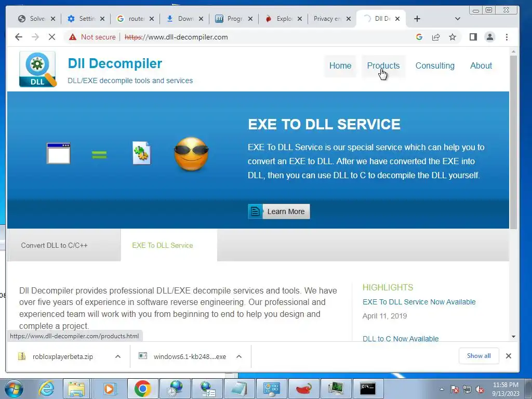
Task: Bookmark this page with the star
Action: (453, 37)
